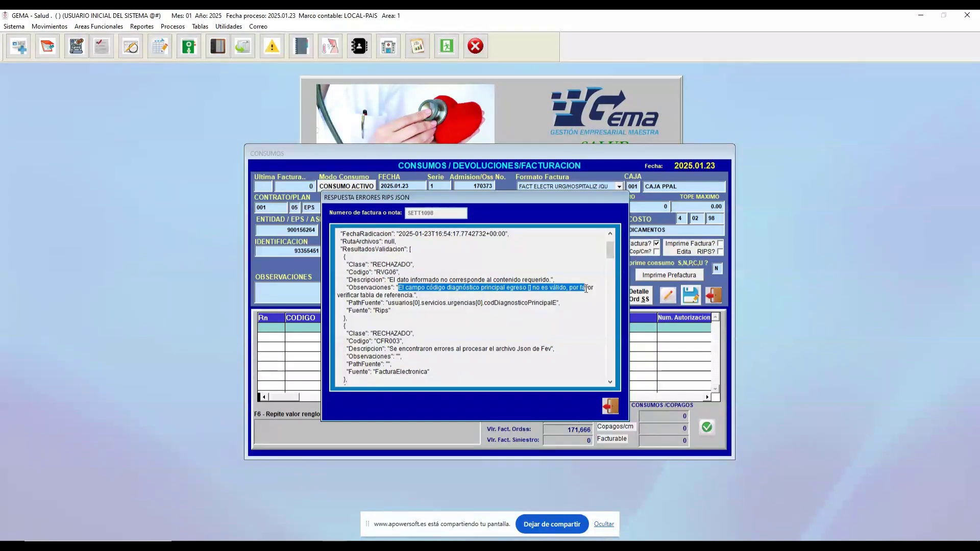Click the save floppy disk icon in Consumos
Viewport: 980px width, 551px height.
pyautogui.click(x=691, y=295)
